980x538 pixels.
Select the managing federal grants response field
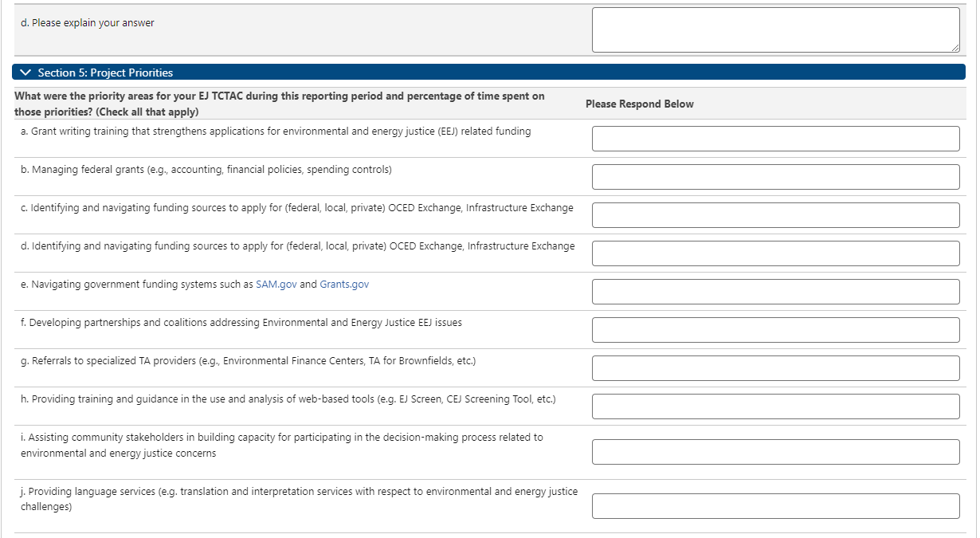(x=775, y=177)
